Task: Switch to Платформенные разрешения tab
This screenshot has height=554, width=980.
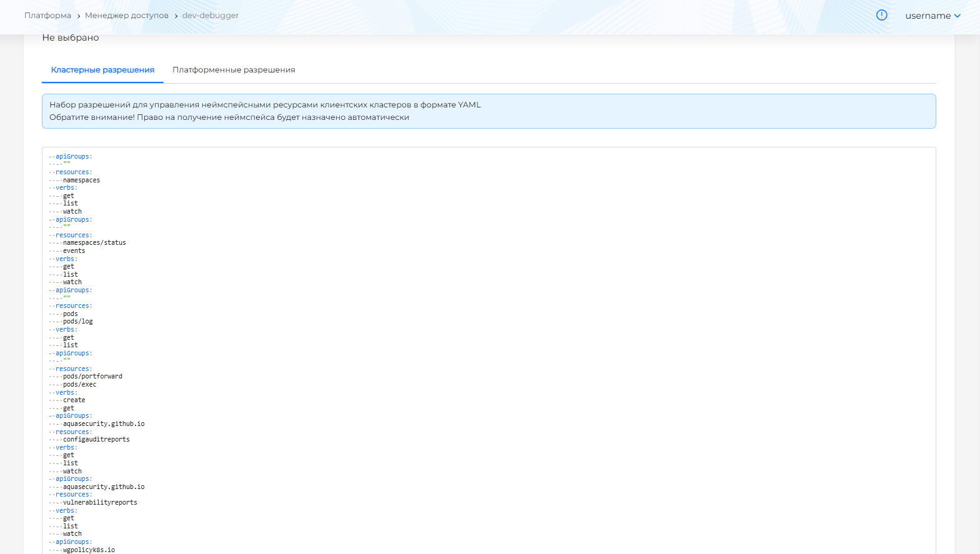Action: (234, 70)
